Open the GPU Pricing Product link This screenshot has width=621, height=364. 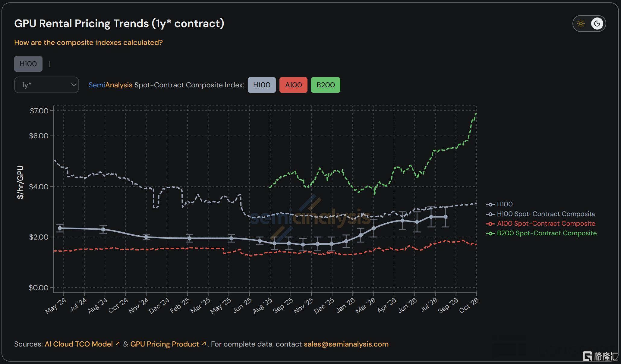click(x=165, y=344)
